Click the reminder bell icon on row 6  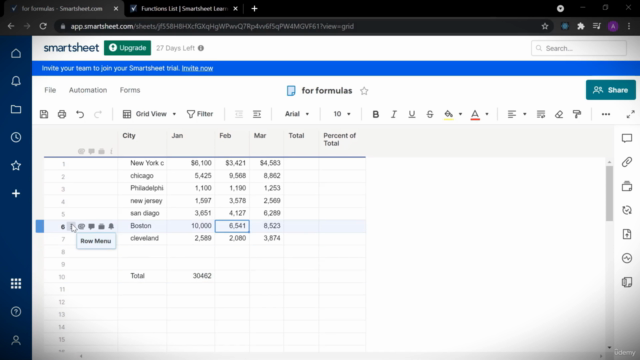click(x=111, y=226)
